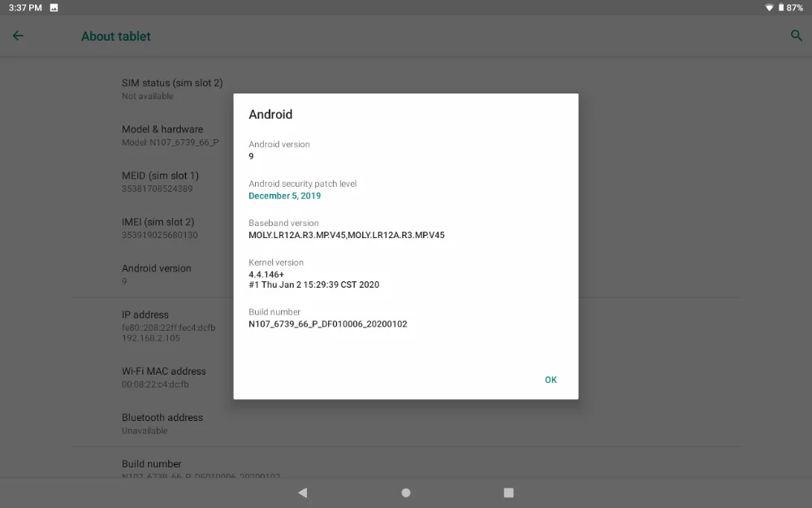Tap the battery icon in status bar

pos(781,8)
